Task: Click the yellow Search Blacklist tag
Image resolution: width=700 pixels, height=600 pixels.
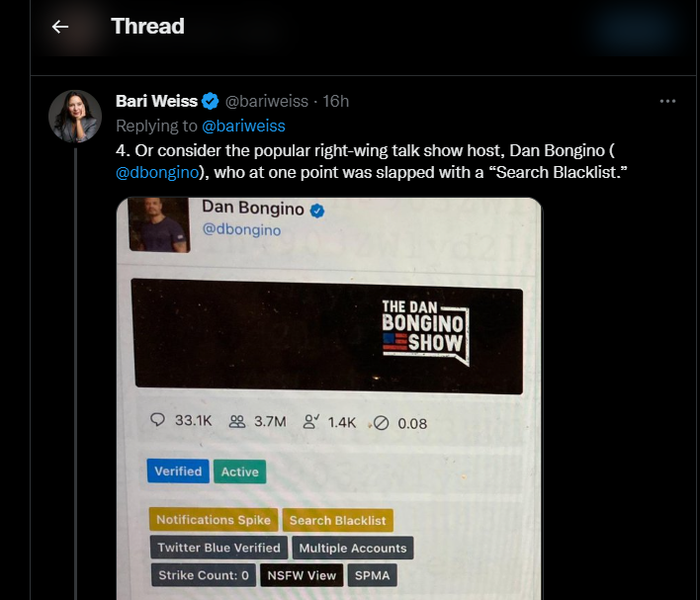Action: 337,521
